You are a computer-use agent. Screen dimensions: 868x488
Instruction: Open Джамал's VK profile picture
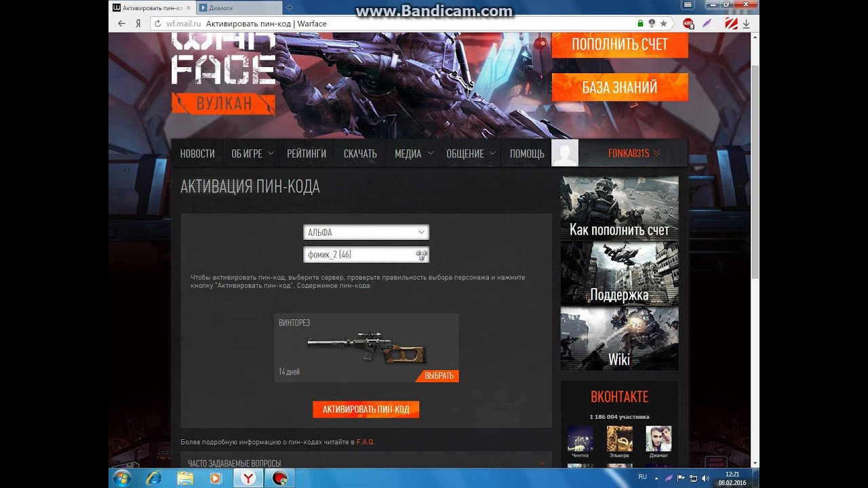[x=658, y=439]
